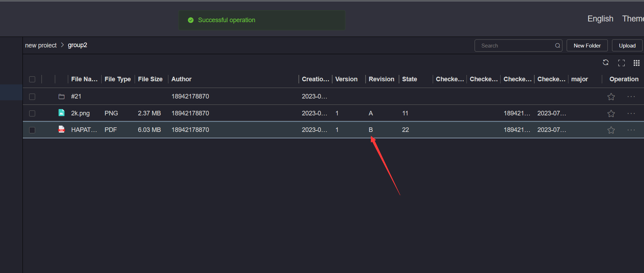Click revision A of 2k.png

(371, 113)
